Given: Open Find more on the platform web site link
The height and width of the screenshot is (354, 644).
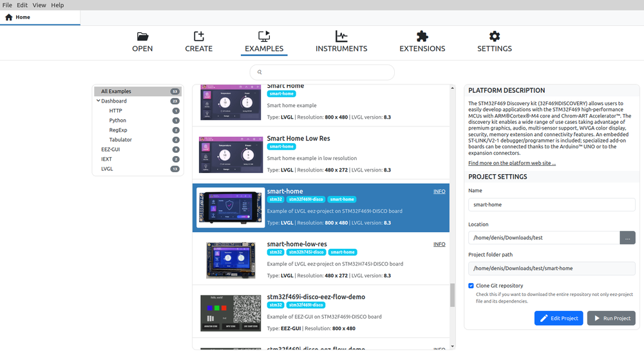Looking at the screenshot, I should 512,163.
